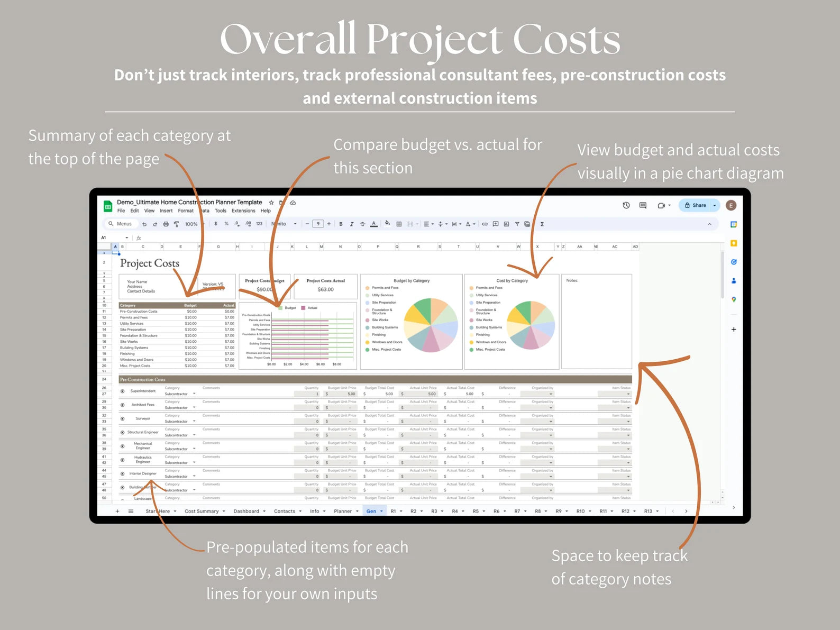Select the Mechanical Engineer radio button
Image resolution: width=840 pixels, height=630 pixels.
122,446
